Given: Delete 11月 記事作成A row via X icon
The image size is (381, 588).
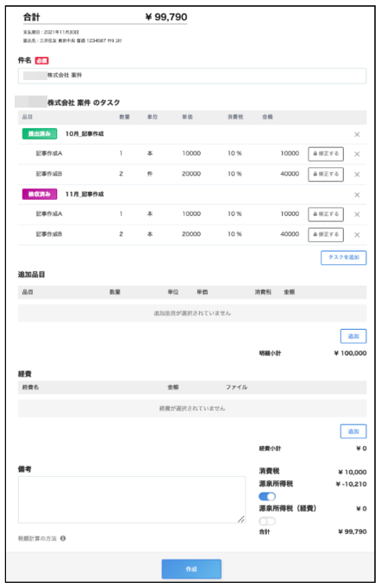Looking at the screenshot, I should pos(357,214).
